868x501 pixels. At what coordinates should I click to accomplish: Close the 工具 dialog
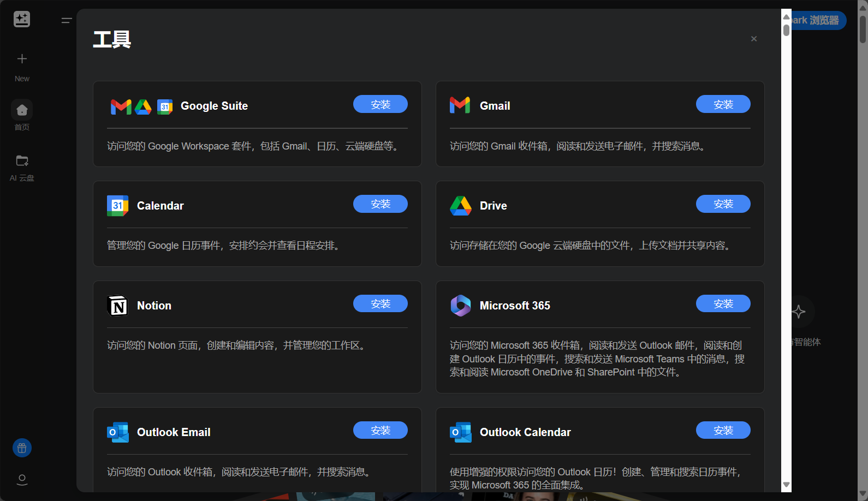(x=754, y=39)
